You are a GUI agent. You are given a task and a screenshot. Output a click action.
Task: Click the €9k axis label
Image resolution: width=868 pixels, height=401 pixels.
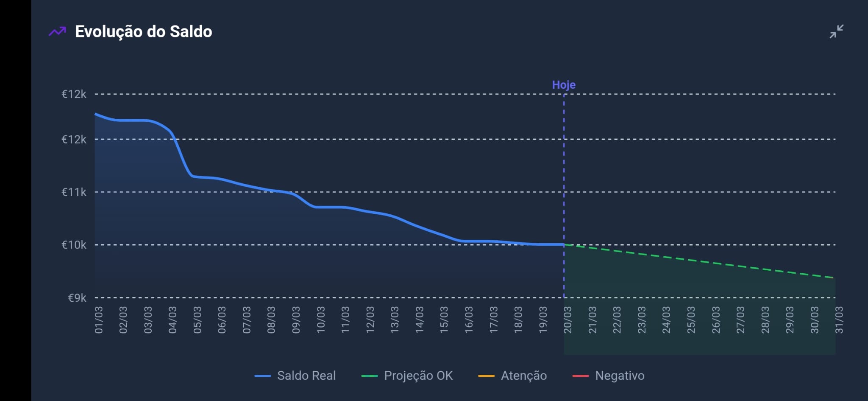[77, 298]
